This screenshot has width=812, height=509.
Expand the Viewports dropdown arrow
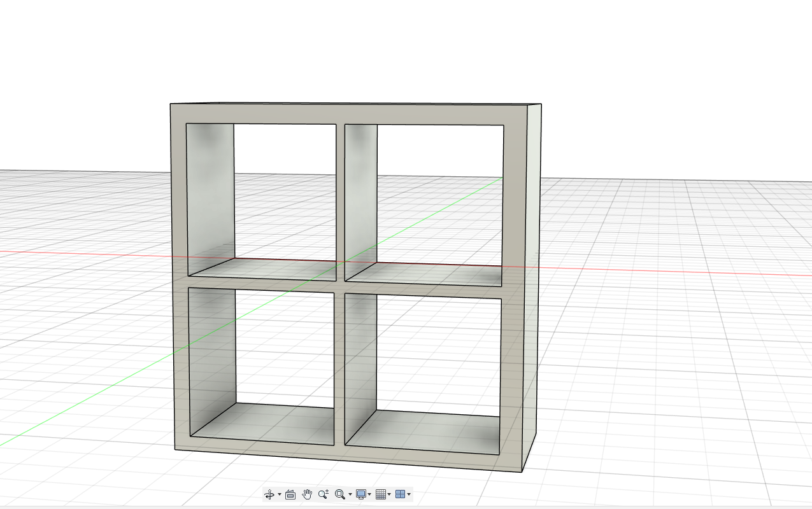(409, 494)
